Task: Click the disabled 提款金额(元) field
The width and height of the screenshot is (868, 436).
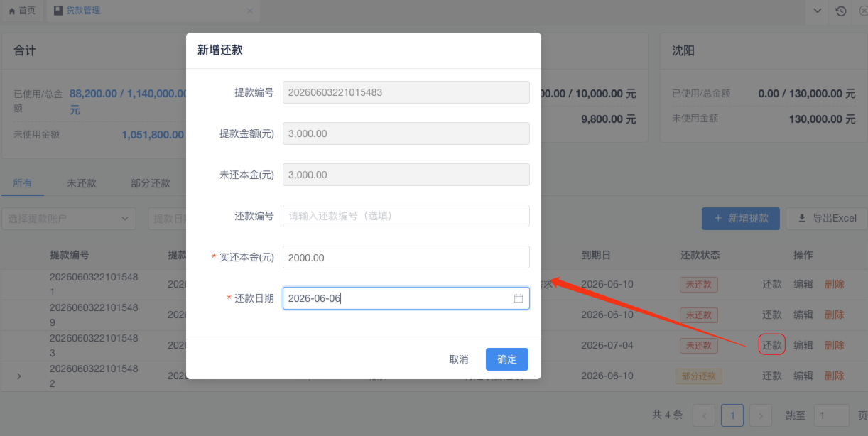Action: coord(406,133)
